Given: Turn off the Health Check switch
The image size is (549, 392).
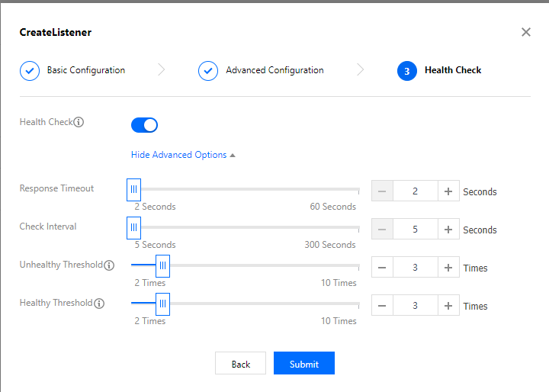Looking at the screenshot, I should click(145, 125).
